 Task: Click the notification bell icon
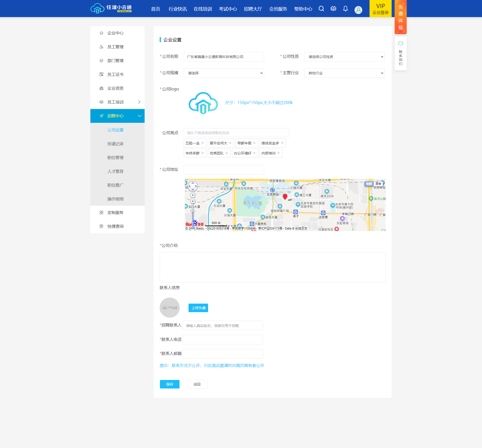pyautogui.click(x=345, y=9)
